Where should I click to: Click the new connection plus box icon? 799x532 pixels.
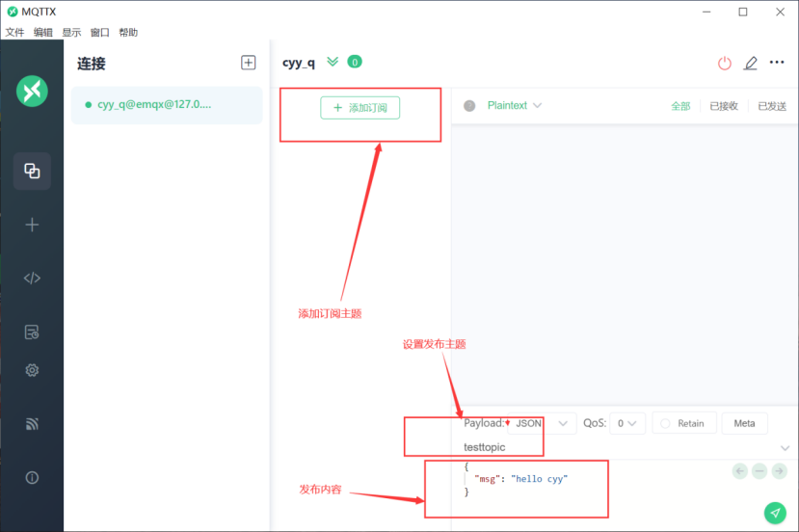click(x=248, y=63)
